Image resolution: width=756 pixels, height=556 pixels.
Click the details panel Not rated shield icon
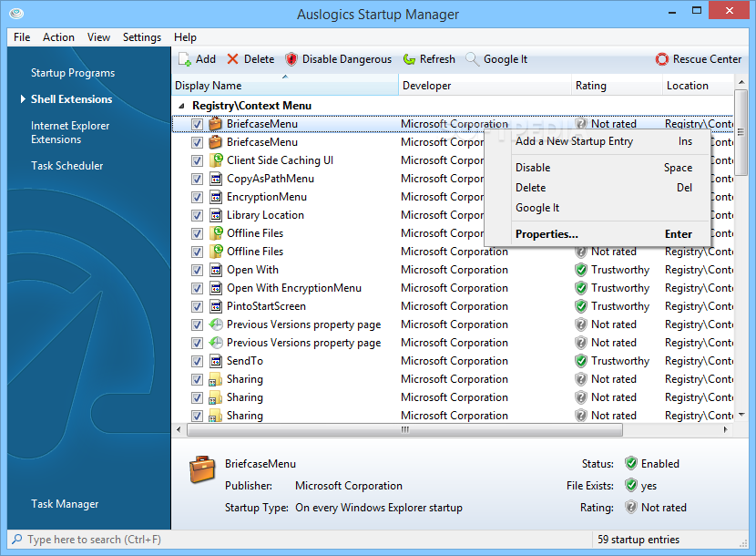[631, 508]
